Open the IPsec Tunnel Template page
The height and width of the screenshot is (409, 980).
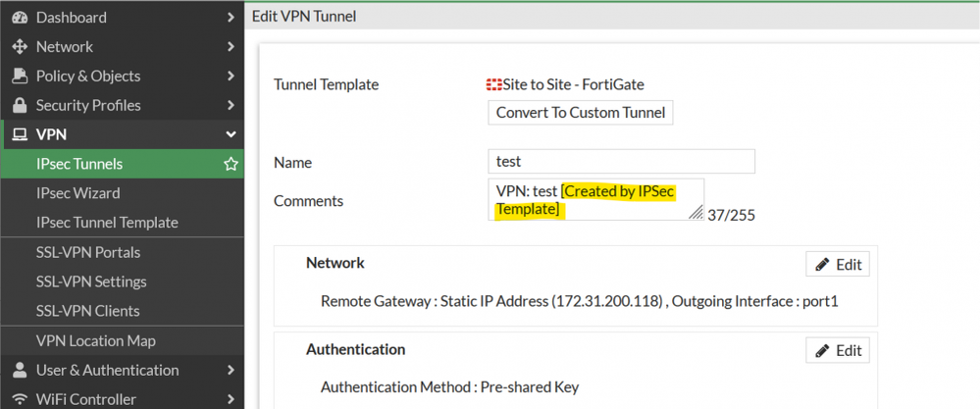click(107, 223)
